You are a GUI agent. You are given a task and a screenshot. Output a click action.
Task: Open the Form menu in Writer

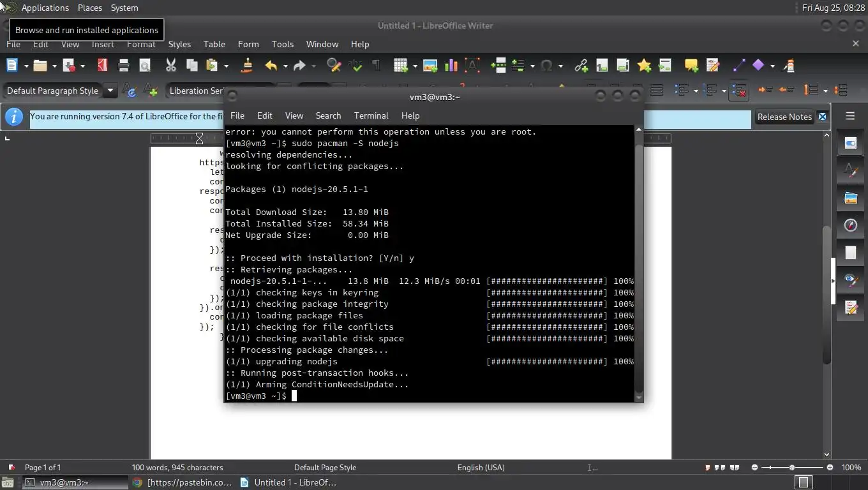pyautogui.click(x=248, y=44)
